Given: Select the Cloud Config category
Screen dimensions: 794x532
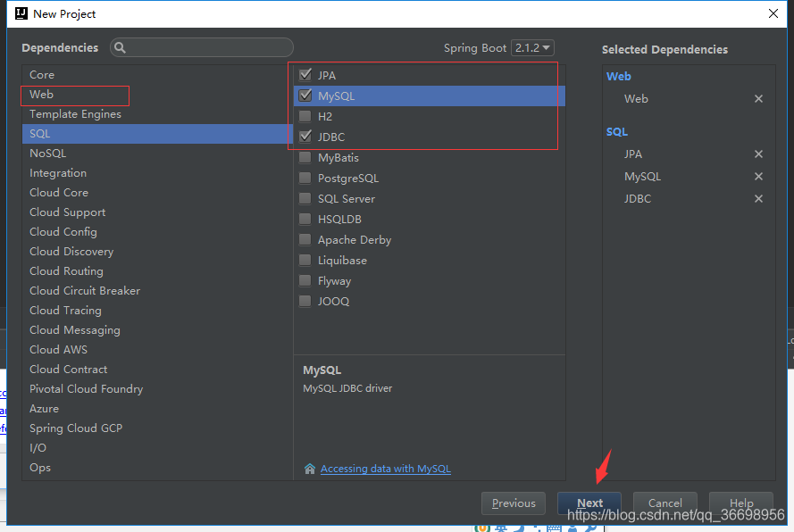Looking at the screenshot, I should [157, 232].
